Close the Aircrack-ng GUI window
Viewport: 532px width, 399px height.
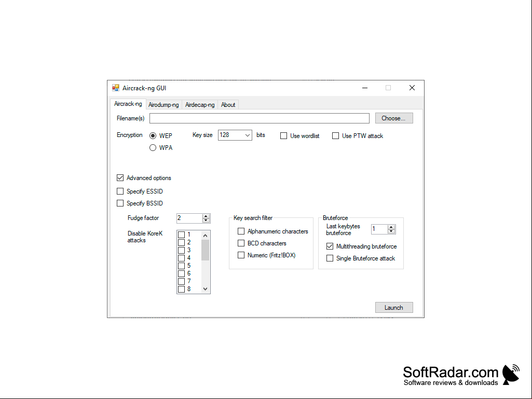412,88
